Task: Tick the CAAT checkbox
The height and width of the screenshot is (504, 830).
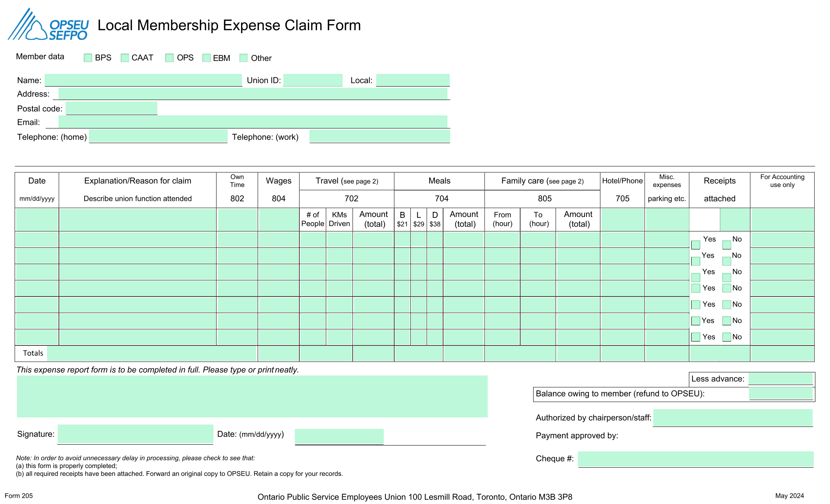Action: click(x=125, y=58)
